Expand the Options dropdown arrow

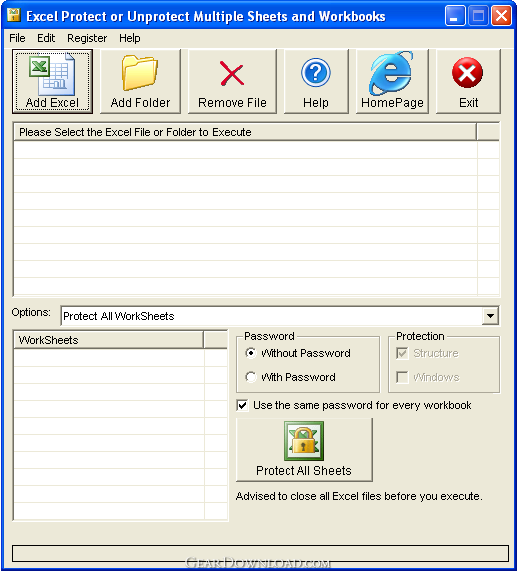click(x=490, y=316)
